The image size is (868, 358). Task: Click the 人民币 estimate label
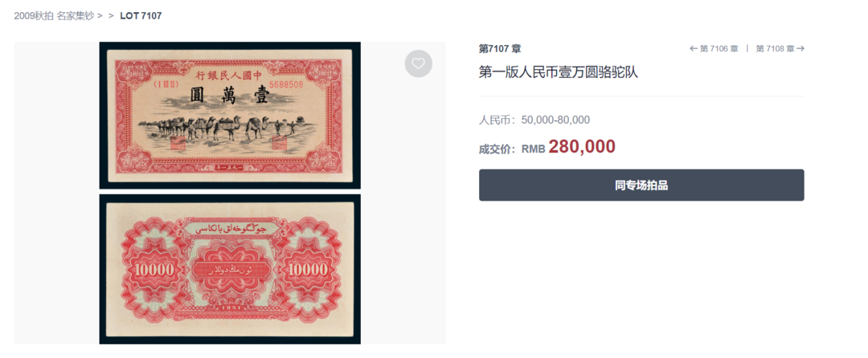497,120
